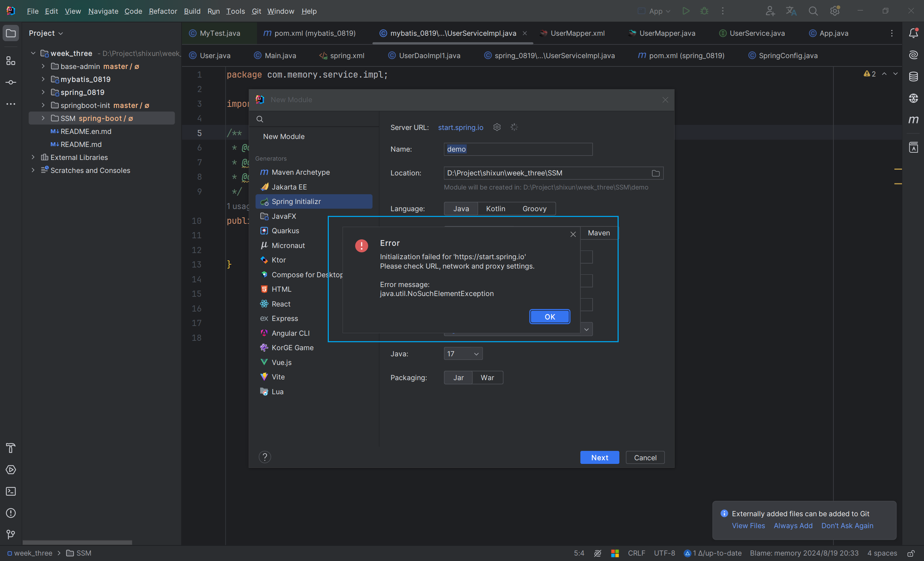
Task: Select Jar packaging option
Action: coord(458,378)
